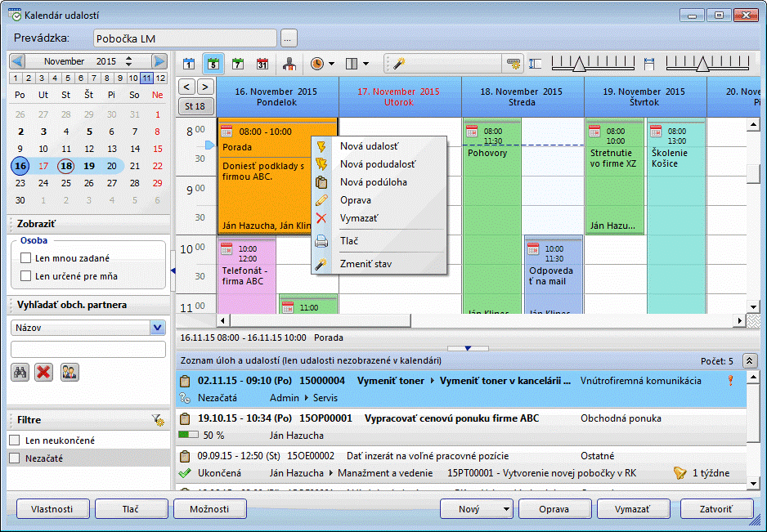Click the person view icon in toolbar
Viewport: 767px width, 532px height.
pyautogui.click(x=289, y=64)
